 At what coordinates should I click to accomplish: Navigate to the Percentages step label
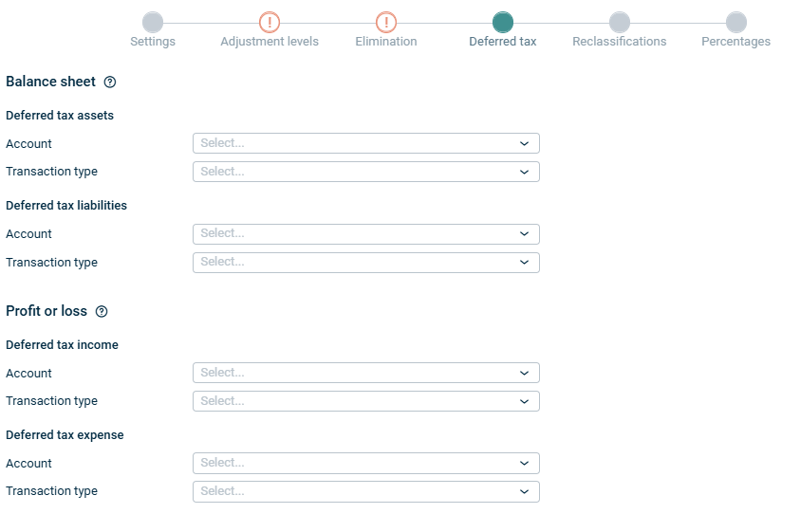point(735,42)
